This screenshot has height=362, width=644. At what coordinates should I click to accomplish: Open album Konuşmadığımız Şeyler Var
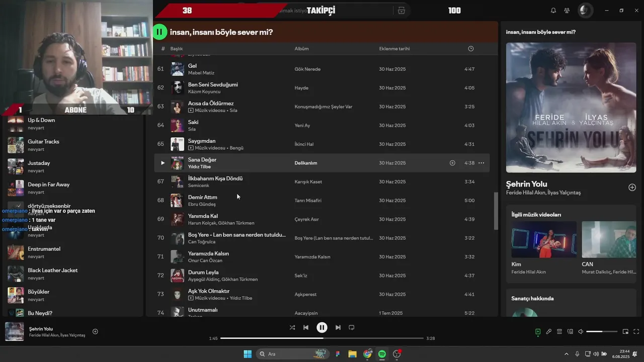pyautogui.click(x=323, y=107)
